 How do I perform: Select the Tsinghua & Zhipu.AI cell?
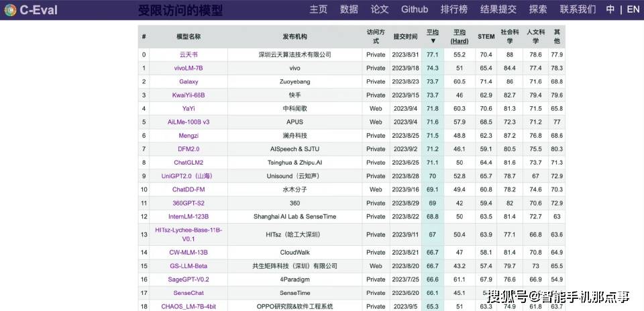pos(295,163)
